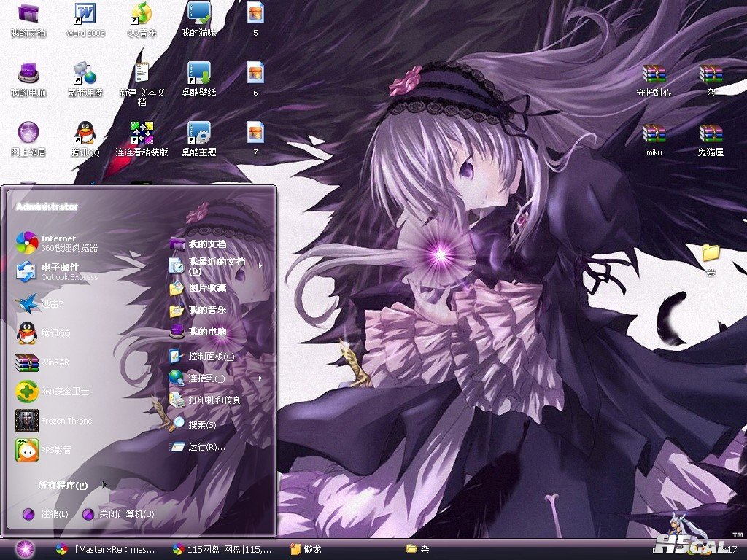
Task: Click 关闭计算机 shutdown button
Action: [119, 514]
